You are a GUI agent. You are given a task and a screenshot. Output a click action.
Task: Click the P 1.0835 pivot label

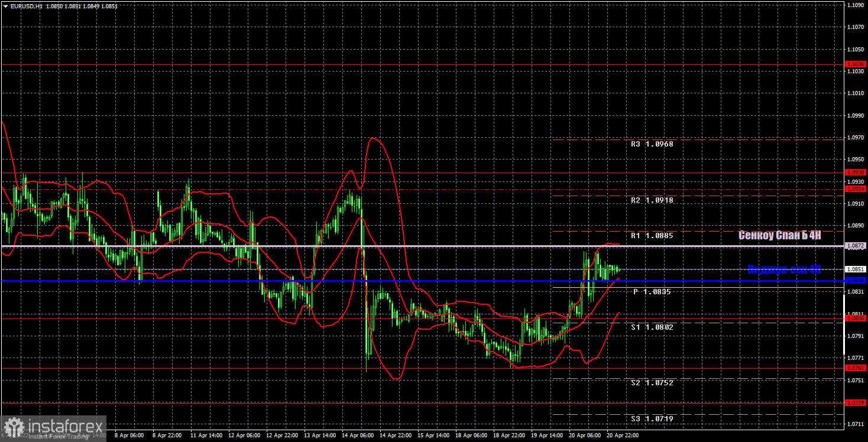[653, 292]
